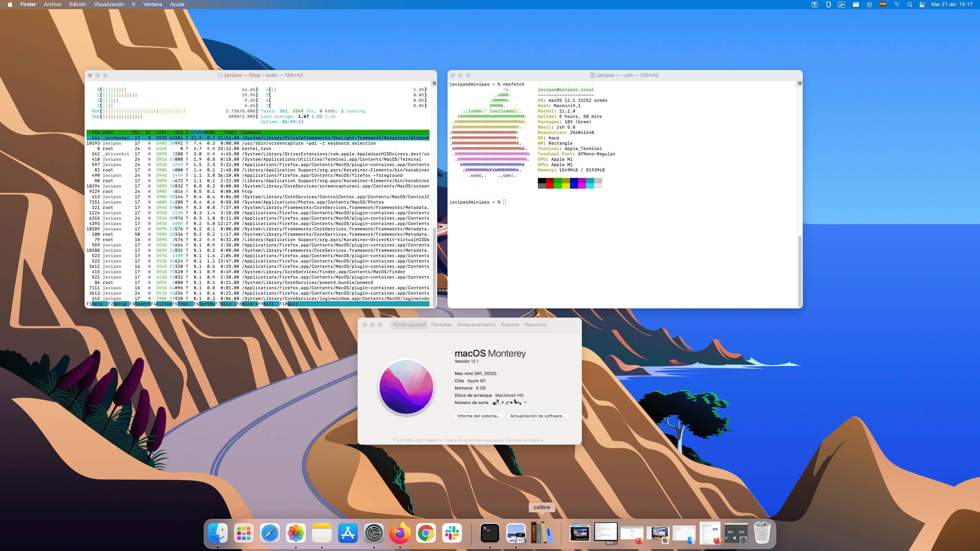Open the Photos app from Dock

(296, 533)
